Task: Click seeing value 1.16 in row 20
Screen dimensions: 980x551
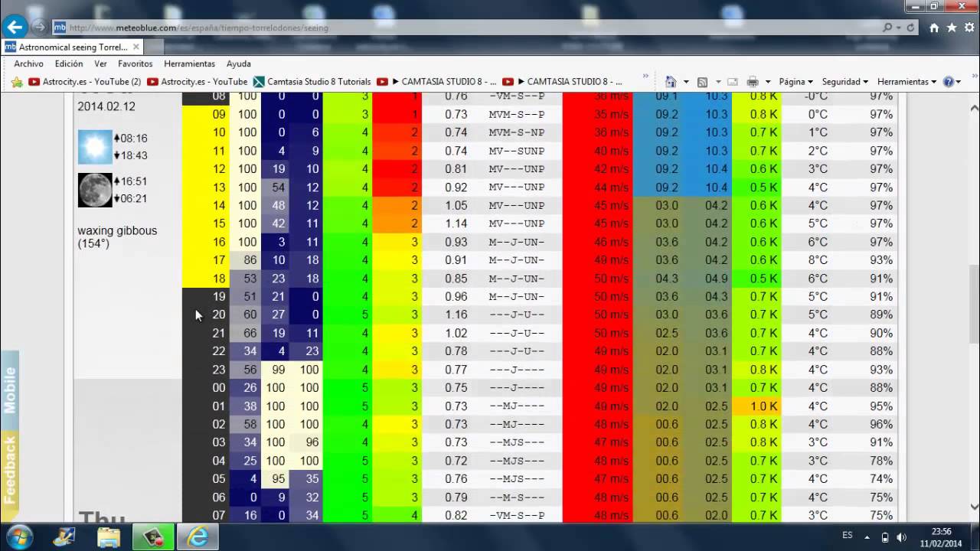Action: pos(456,315)
